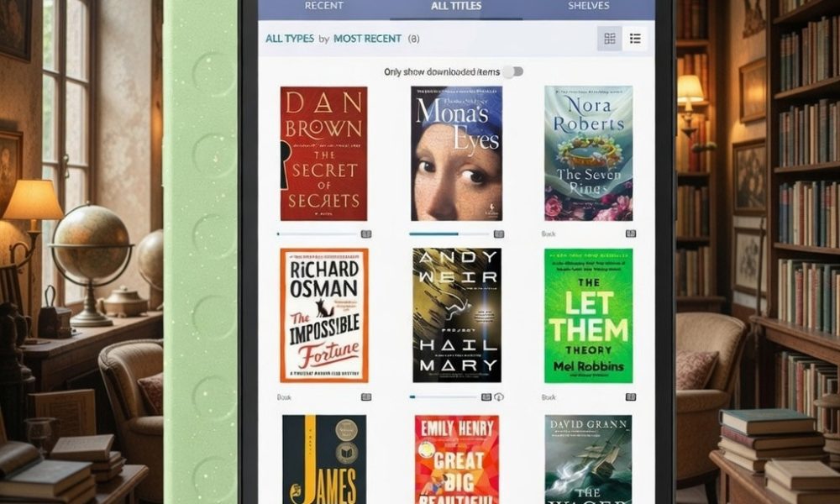Click book icon under Mona's Eyes

499,234
